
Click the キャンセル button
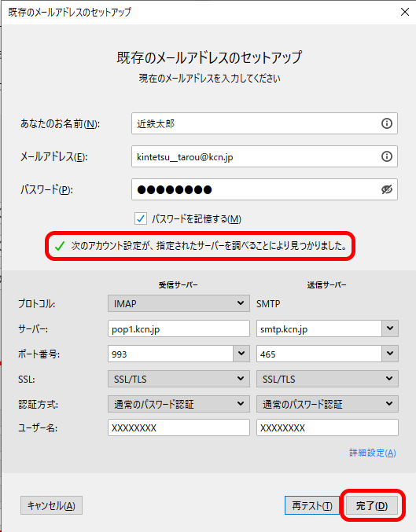point(51,505)
